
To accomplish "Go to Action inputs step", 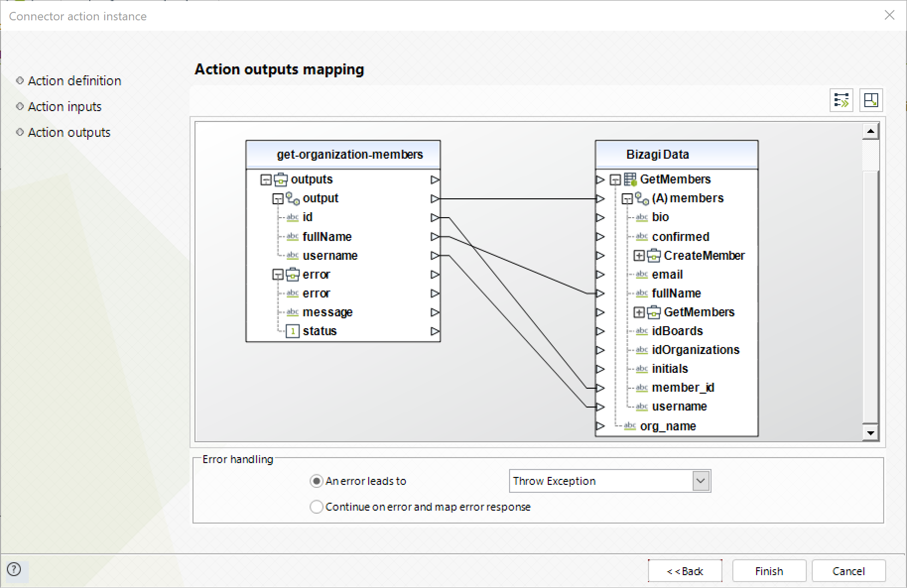I will 65,107.
